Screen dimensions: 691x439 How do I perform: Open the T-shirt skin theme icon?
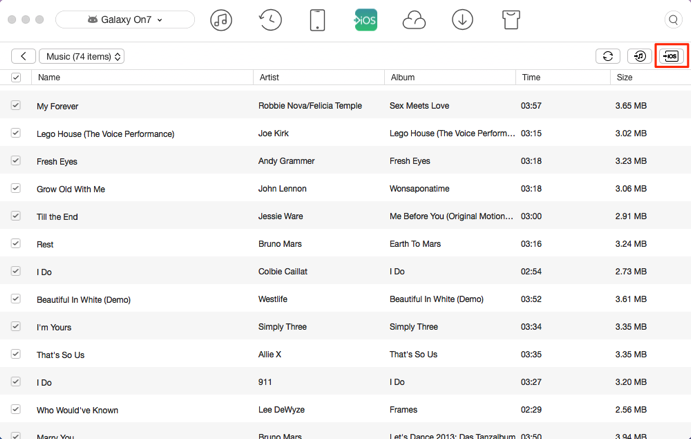pyautogui.click(x=511, y=20)
